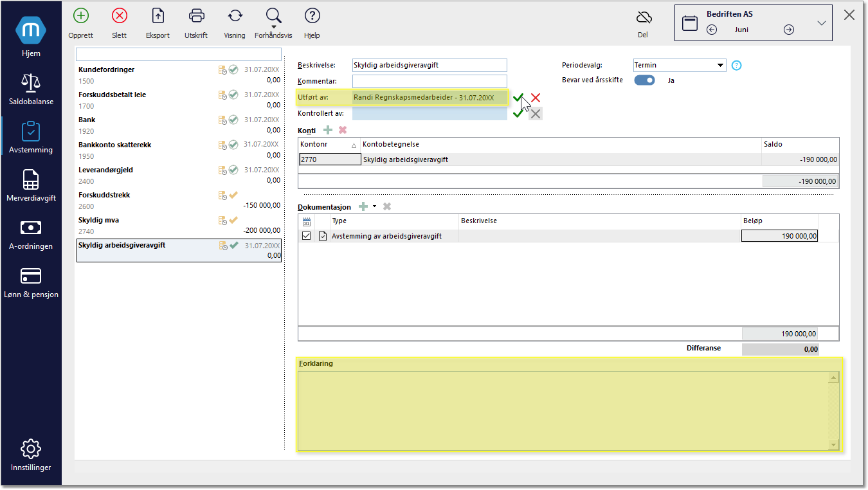The image size is (868, 490).
Task: Open Hjelp from the toolbar
Action: [312, 23]
